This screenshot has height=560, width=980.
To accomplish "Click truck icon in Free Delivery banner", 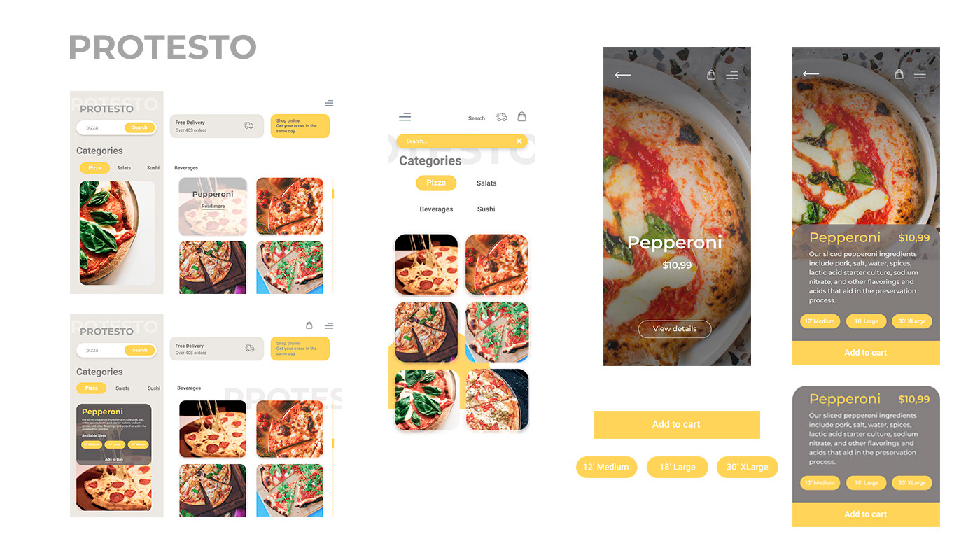I will click(248, 125).
